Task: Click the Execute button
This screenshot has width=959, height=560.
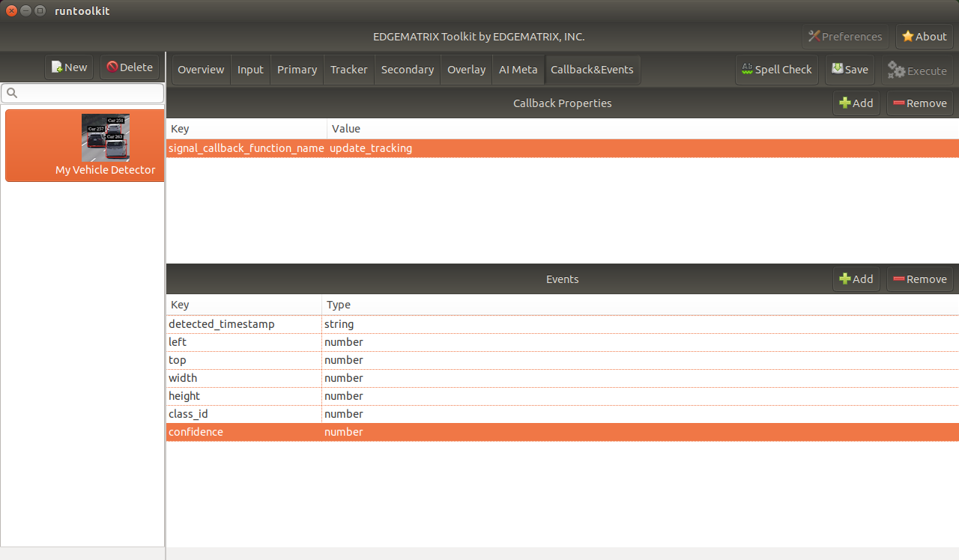Action: 917,70
